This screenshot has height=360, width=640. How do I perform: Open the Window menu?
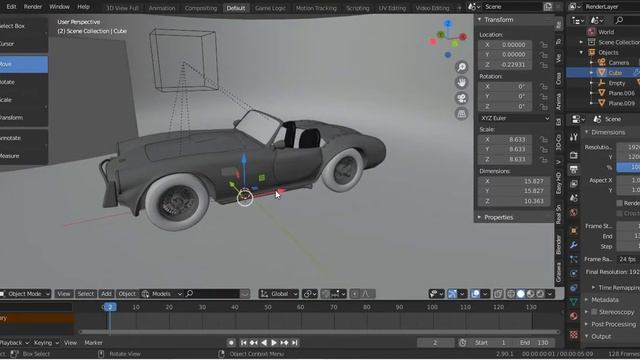[59, 7]
